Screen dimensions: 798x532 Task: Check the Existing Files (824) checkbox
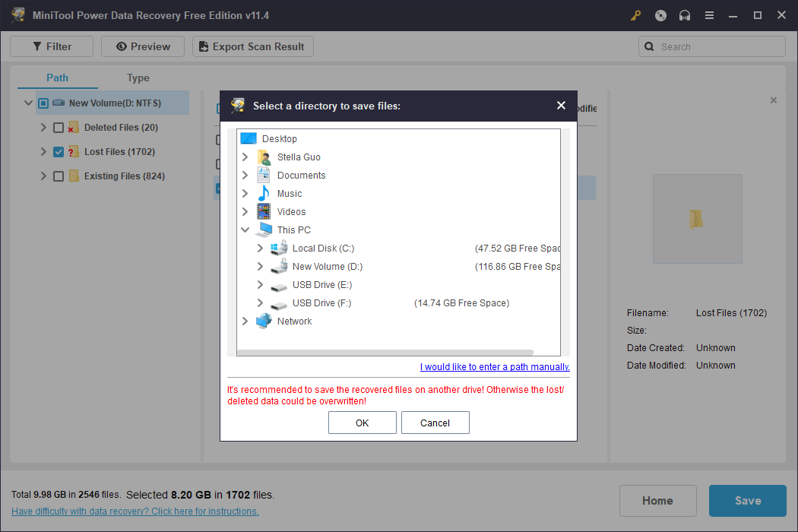(x=59, y=176)
